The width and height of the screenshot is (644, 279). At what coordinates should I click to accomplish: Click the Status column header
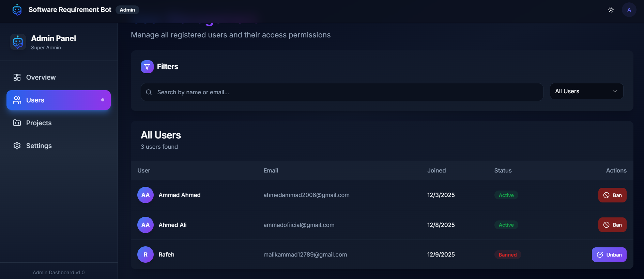coord(503,170)
